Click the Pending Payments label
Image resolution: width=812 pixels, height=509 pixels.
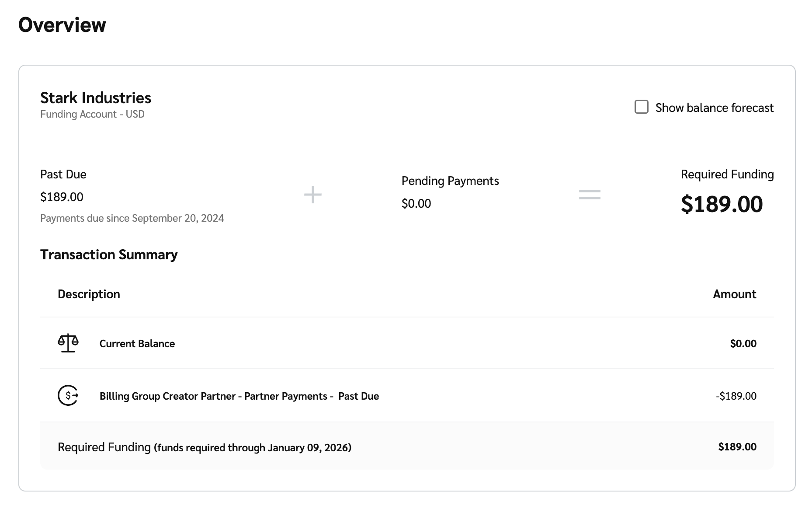coord(450,181)
